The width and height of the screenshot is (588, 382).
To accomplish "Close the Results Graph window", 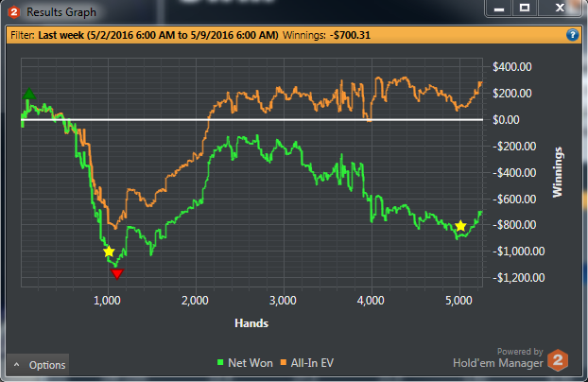I will point(560,9).
